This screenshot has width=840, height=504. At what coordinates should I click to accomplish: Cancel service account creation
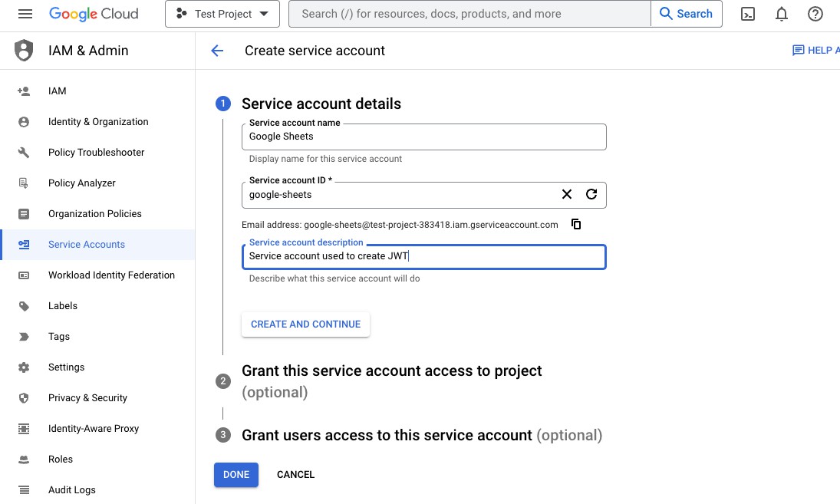point(295,475)
